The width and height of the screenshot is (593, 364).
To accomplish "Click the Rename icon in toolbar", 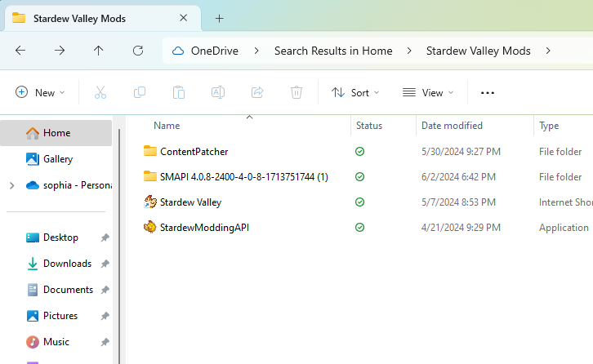I will tap(218, 93).
